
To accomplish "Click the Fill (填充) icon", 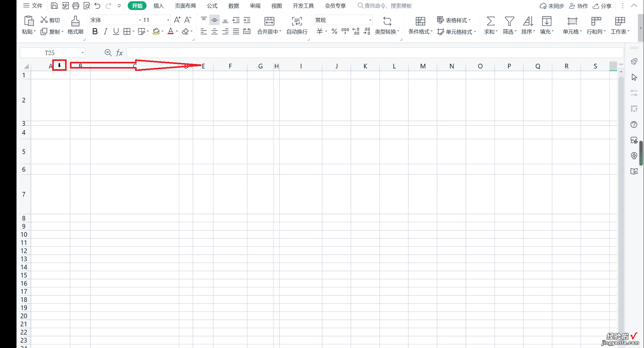I will [x=546, y=25].
